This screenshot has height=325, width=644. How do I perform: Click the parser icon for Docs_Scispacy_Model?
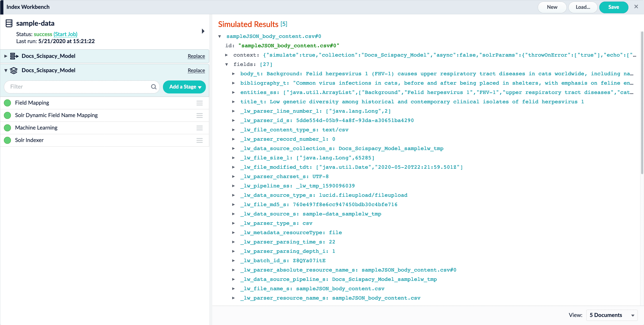coord(14,56)
